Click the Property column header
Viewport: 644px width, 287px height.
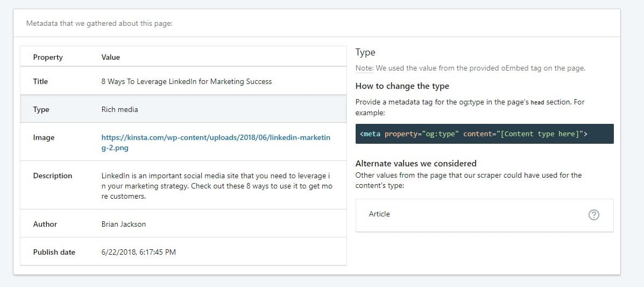pos(48,57)
